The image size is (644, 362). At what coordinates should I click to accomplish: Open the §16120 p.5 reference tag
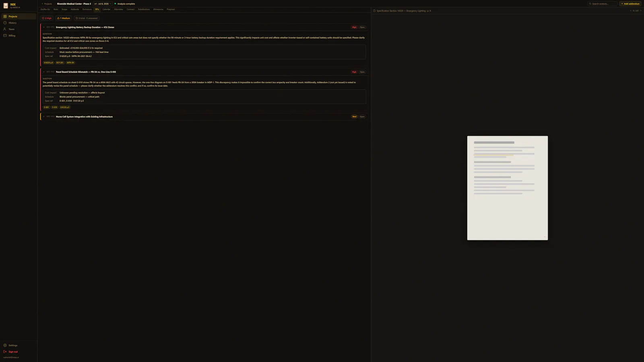(x=65, y=107)
